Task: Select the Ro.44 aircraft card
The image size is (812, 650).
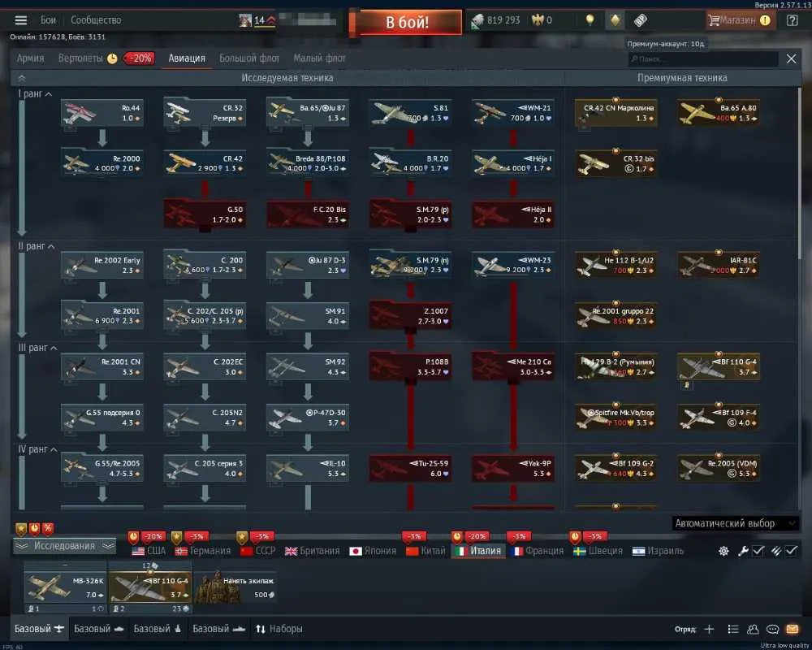Action: [x=102, y=112]
